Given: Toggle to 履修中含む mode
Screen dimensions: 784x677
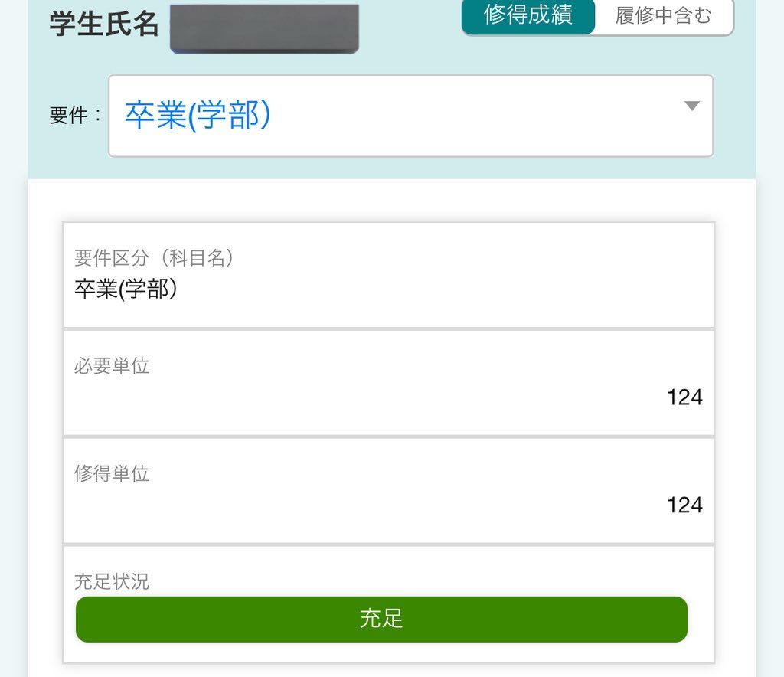Looking at the screenshot, I should (x=663, y=15).
